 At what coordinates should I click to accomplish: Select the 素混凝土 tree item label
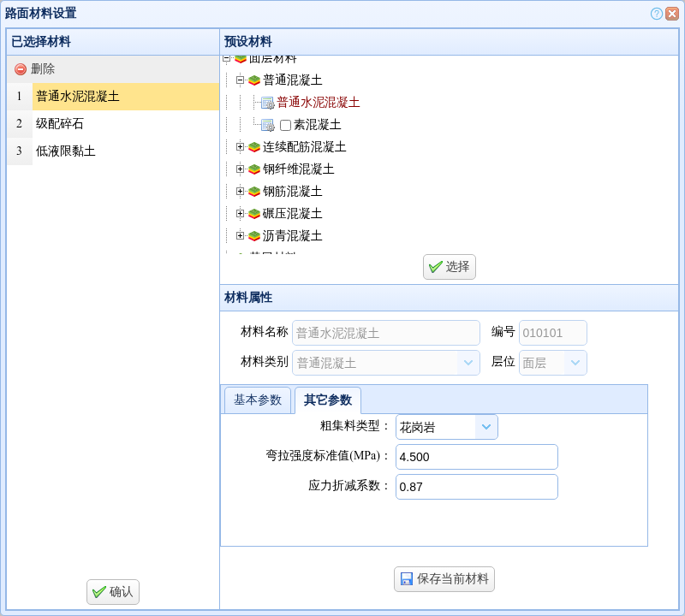pyautogui.click(x=317, y=125)
